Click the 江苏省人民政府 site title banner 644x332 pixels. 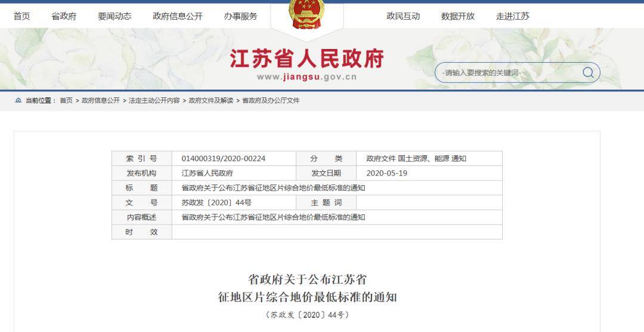[x=307, y=59]
